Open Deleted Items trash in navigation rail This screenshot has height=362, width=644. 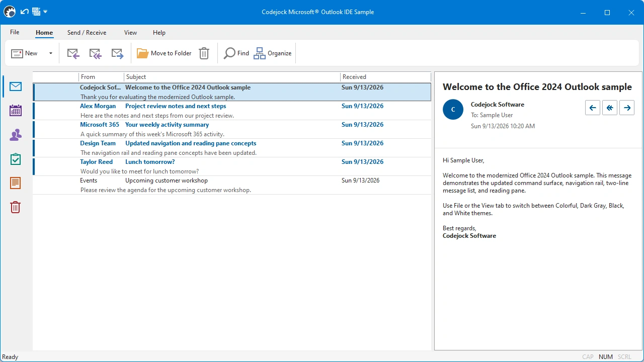[x=16, y=207]
